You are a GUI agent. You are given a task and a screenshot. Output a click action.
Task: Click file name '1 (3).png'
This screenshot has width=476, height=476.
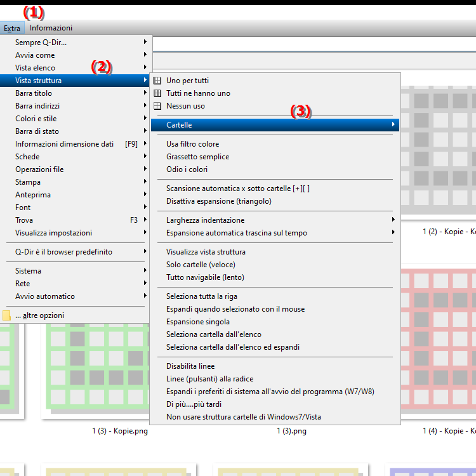point(291,431)
